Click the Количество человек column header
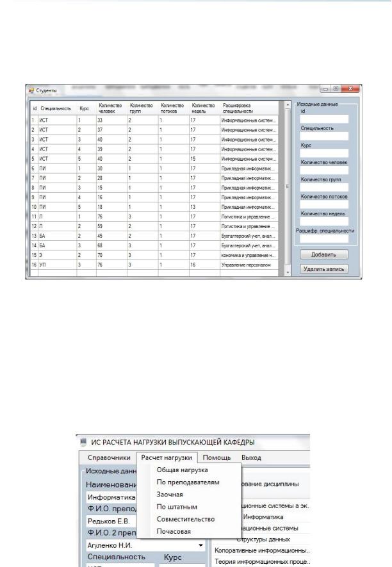This screenshot has width=392, height=567. [111, 108]
